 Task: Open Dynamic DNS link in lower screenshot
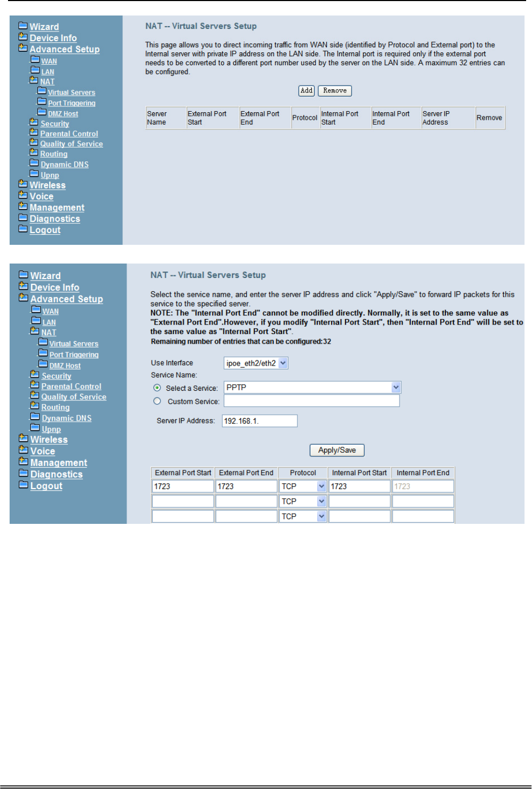(67, 418)
